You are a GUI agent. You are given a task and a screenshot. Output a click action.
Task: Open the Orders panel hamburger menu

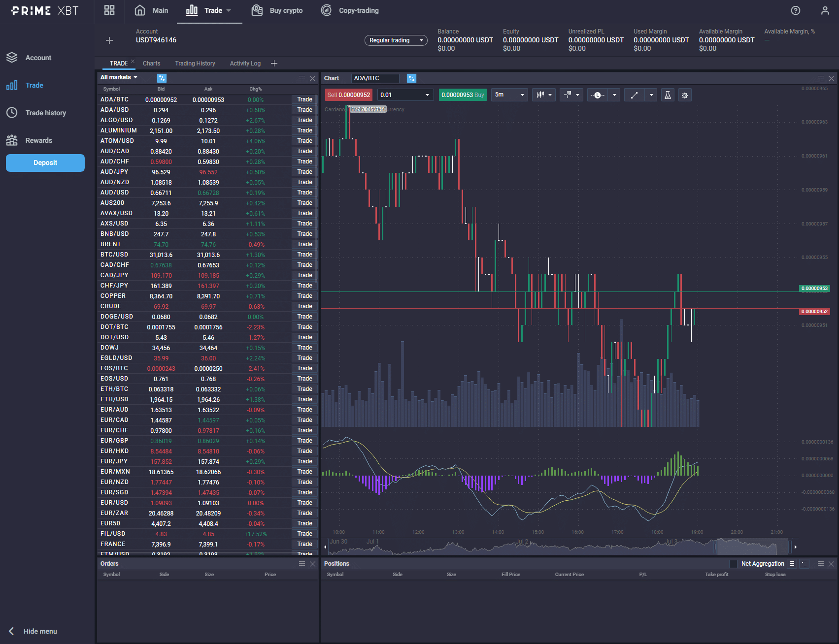(x=302, y=564)
